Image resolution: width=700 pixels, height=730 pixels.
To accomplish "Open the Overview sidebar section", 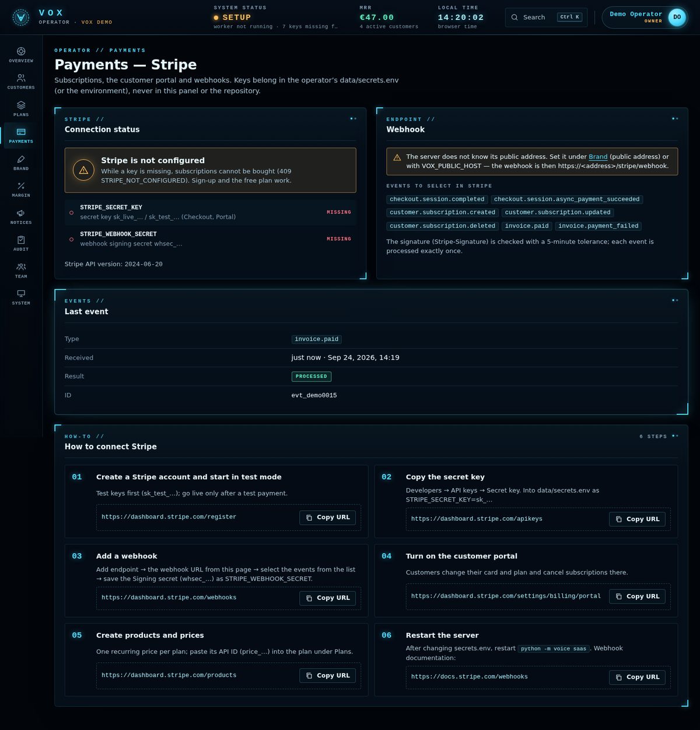I will point(21,55).
